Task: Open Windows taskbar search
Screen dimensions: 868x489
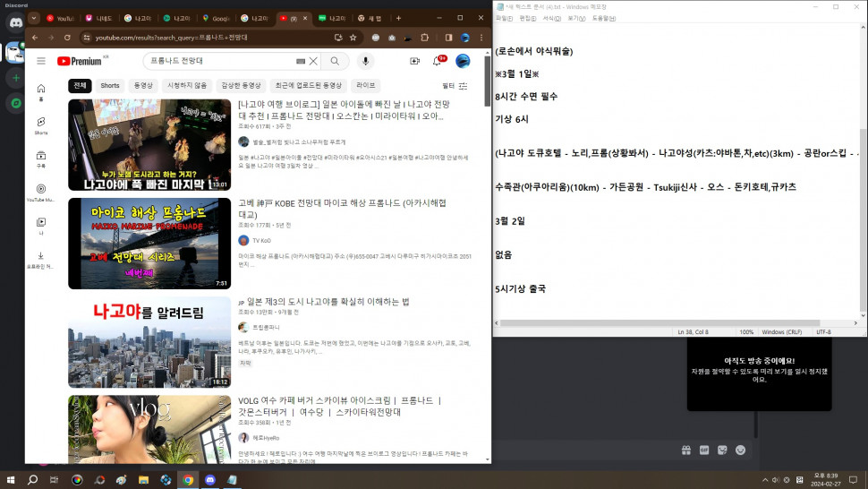Action: (32, 479)
